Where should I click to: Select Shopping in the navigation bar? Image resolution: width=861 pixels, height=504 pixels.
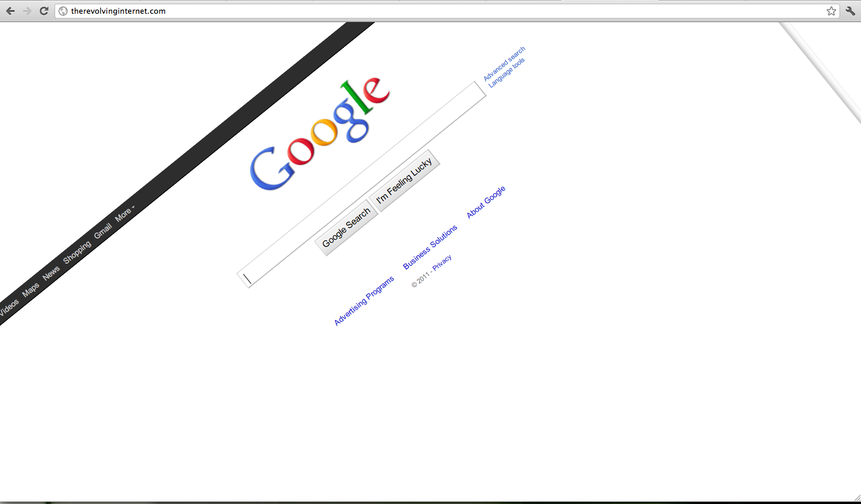(77, 252)
